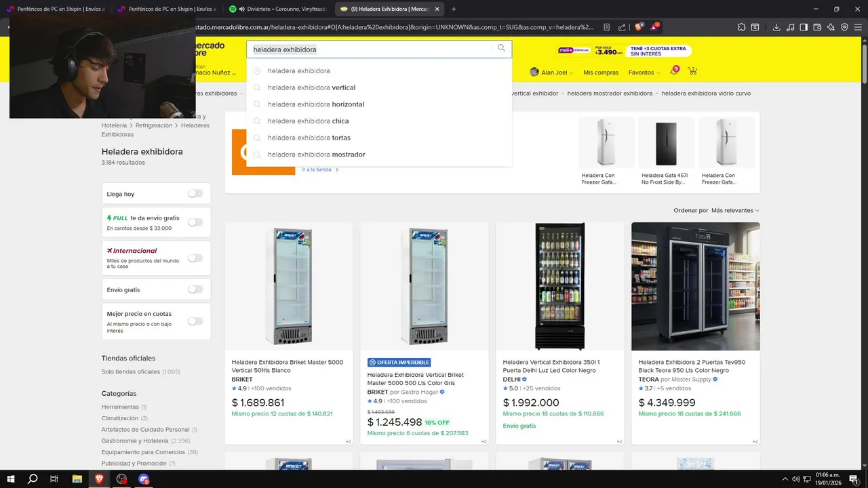Toggle the browser sidebar panel icon
868x488 pixels.
tap(804, 27)
